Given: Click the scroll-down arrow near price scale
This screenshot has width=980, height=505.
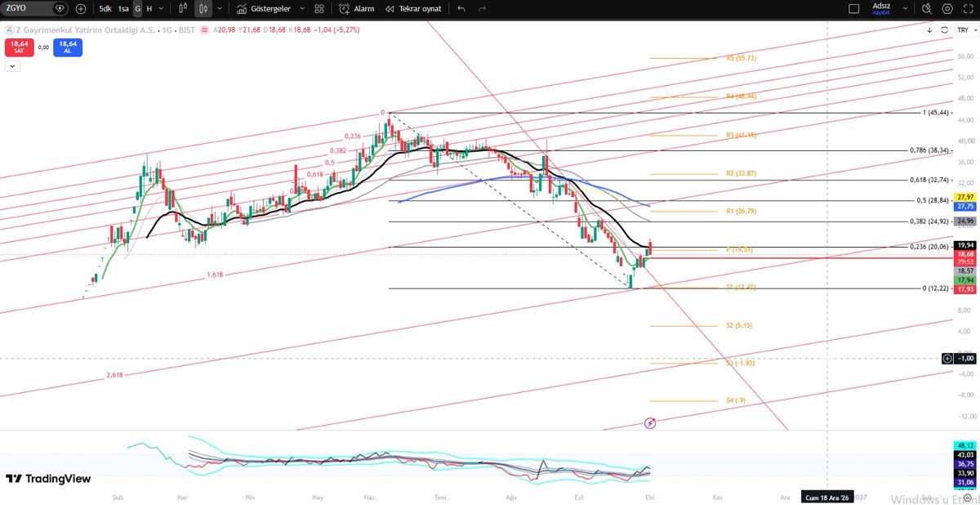Looking at the screenshot, I should (x=929, y=29).
